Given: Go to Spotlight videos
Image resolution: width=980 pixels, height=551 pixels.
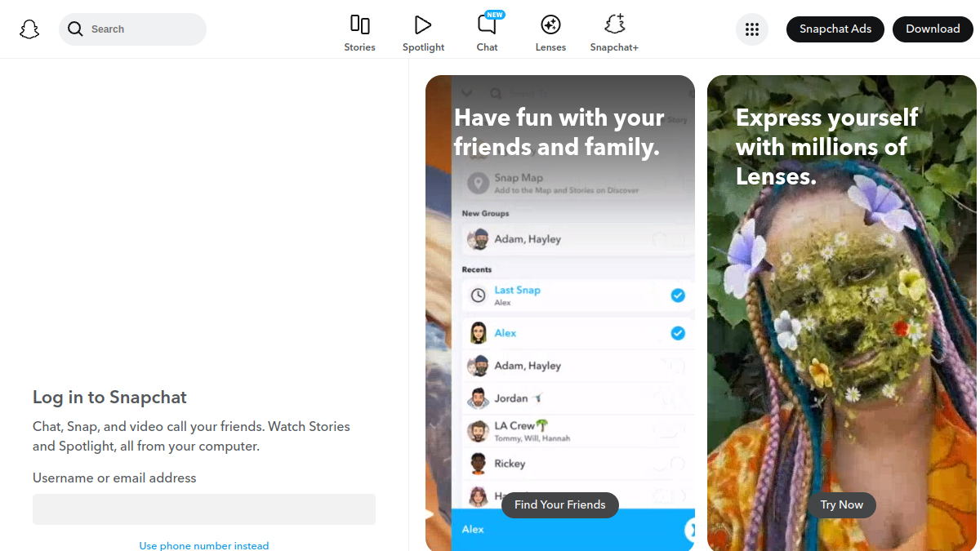Looking at the screenshot, I should (x=423, y=33).
